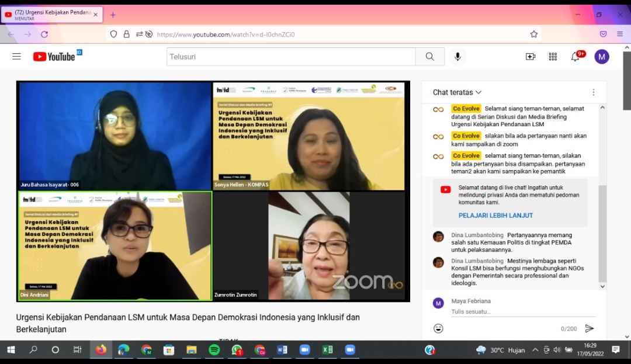Viewport: 631px width, 364px height.
Task: Open the emoji picker in chat
Action: 438,328
